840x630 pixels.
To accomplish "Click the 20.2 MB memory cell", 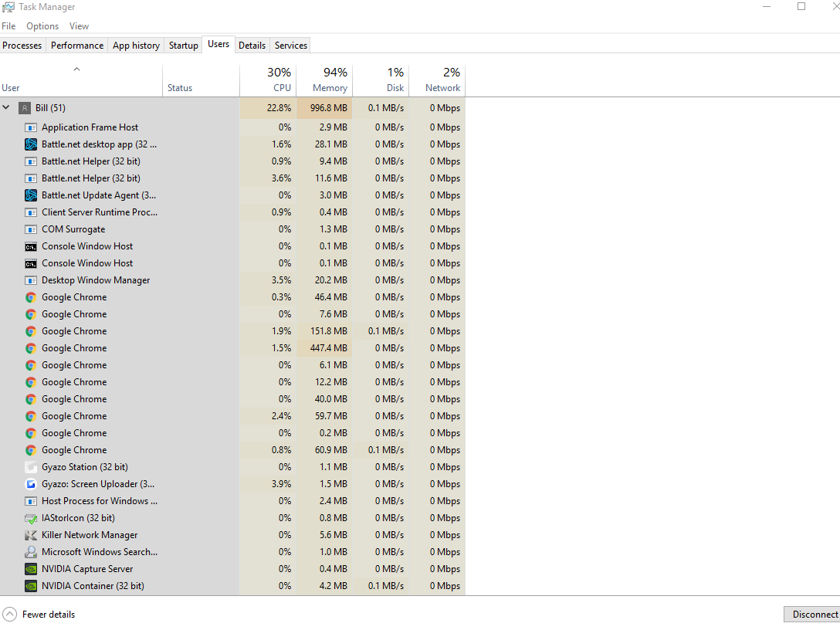I will pos(324,280).
